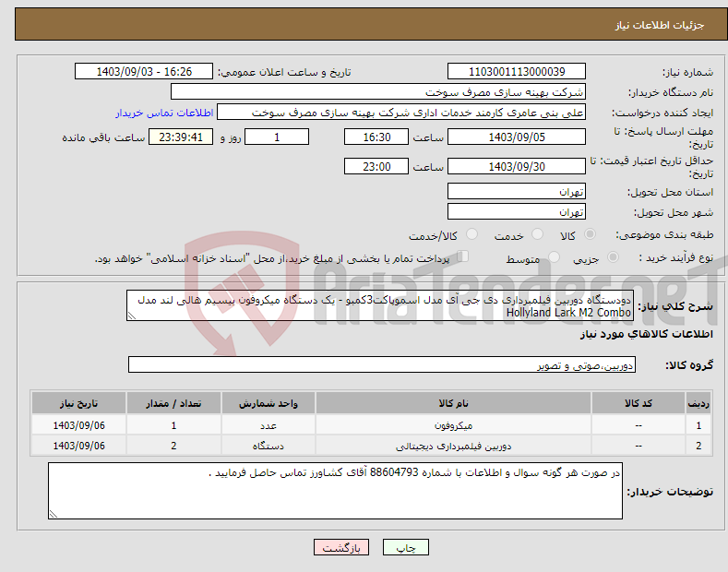
Task: Click the resize handle of description box
Action: coord(131,316)
